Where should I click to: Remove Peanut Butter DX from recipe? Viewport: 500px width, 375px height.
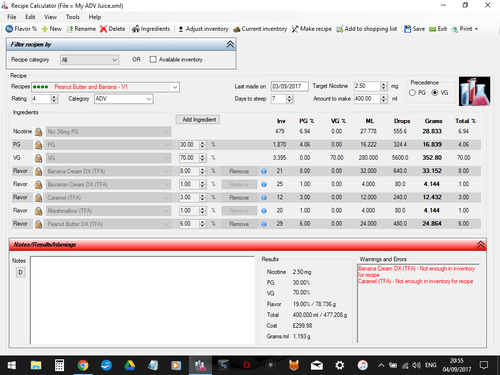pyautogui.click(x=239, y=224)
